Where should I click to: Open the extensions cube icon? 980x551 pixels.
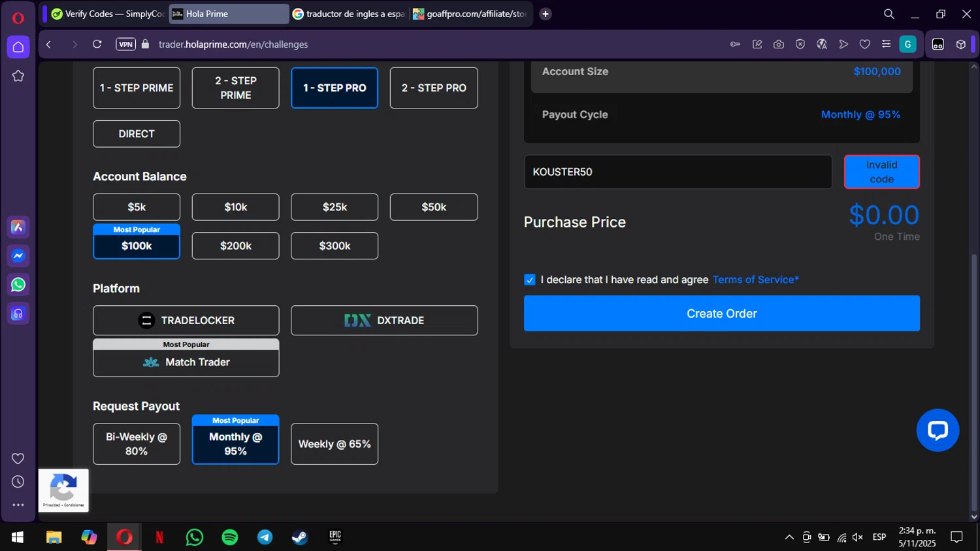961,44
